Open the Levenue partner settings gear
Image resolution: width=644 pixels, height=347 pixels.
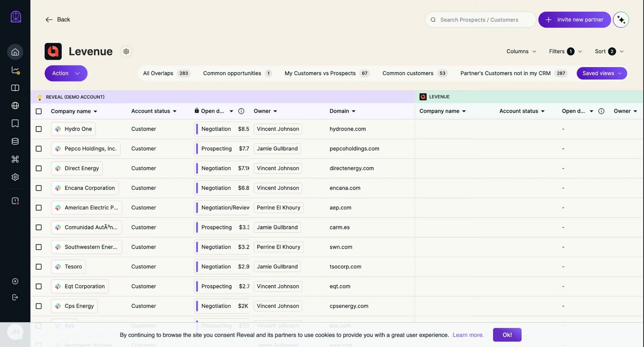(x=126, y=52)
